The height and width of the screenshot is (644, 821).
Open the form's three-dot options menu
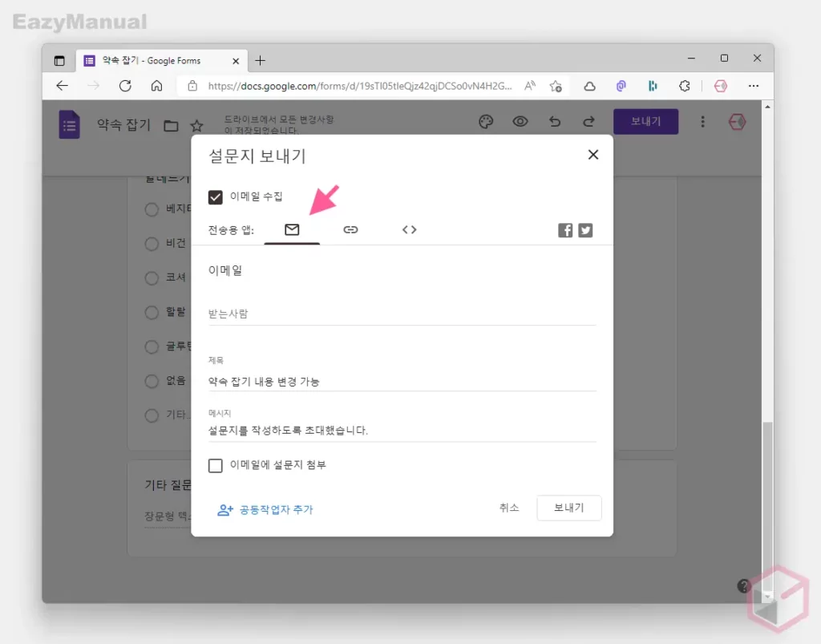pos(702,121)
